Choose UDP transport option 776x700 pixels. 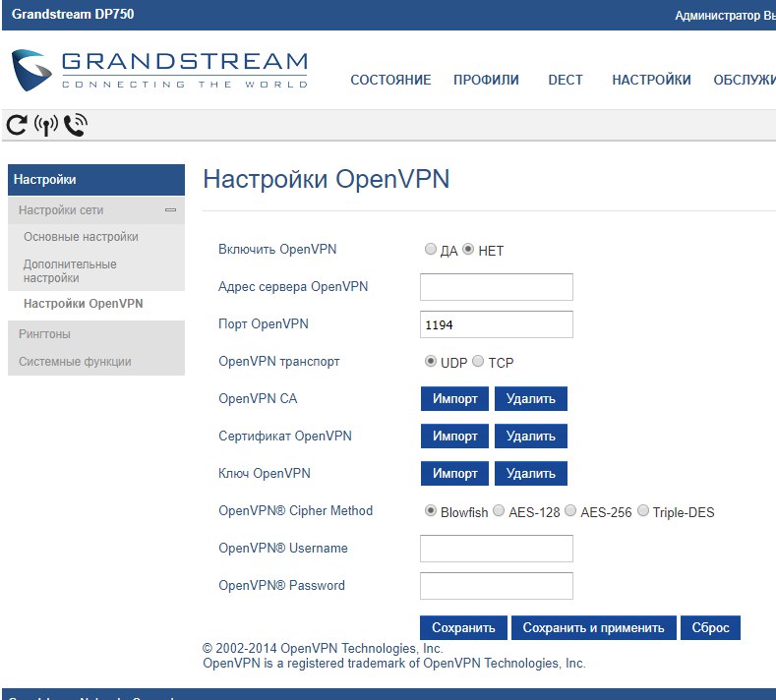[431, 361]
